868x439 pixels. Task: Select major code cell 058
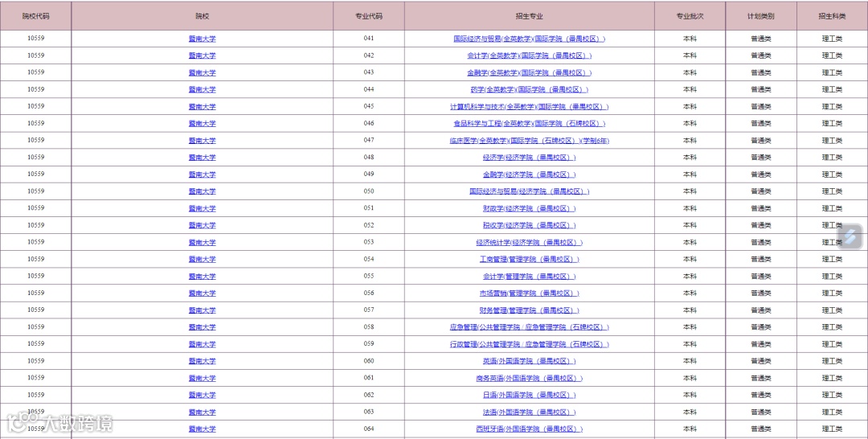pos(369,327)
